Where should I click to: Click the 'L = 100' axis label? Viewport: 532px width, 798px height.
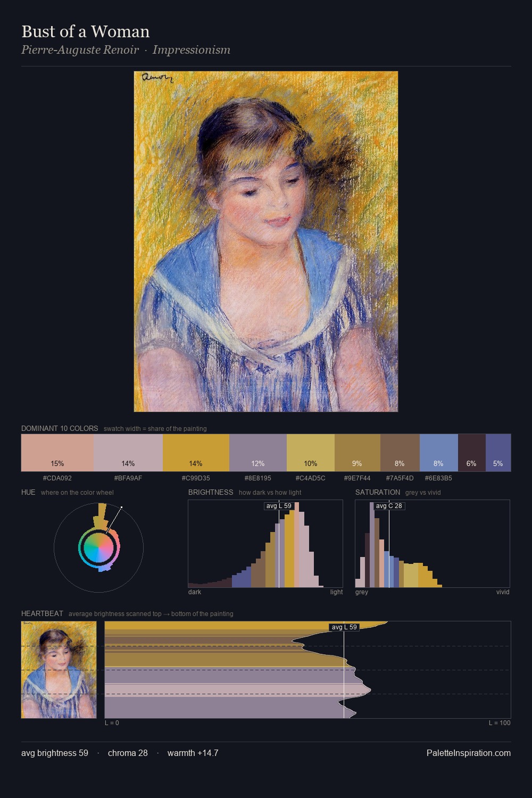pyautogui.click(x=500, y=723)
